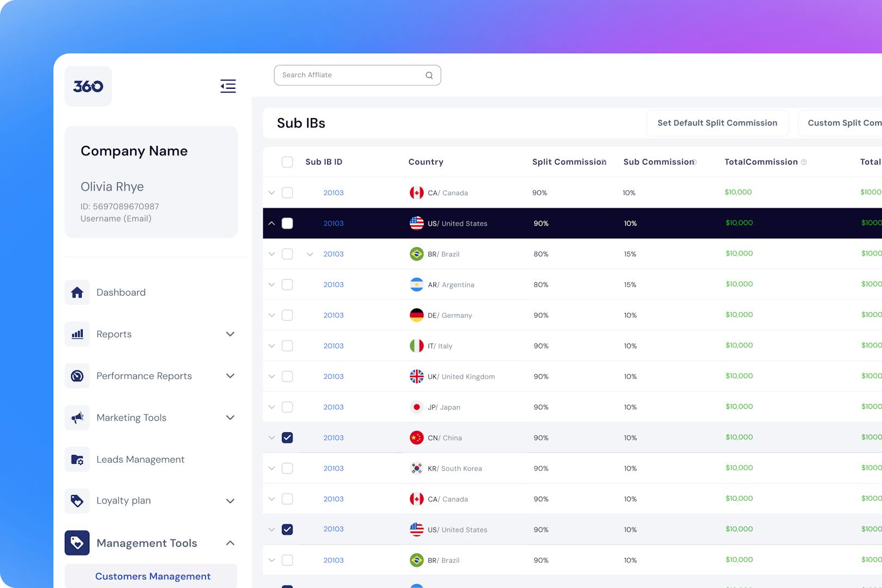The width and height of the screenshot is (882, 588).
Task: Click the 80% value in Argentina row
Action: click(x=541, y=285)
